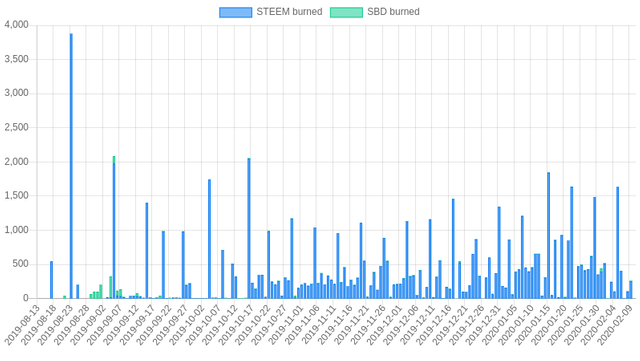
Task: Click the x-axis date 2020-01-30
Action: [x=582, y=325]
